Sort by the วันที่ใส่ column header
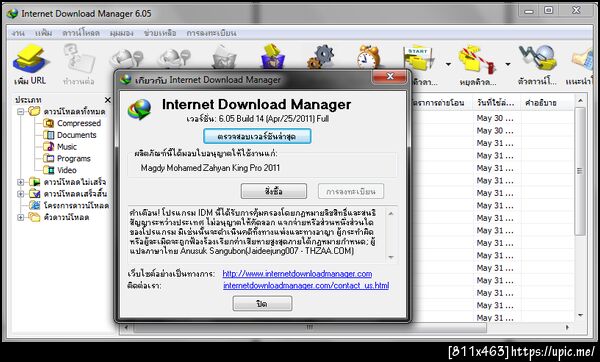The image size is (600, 362). [x=497, y=103]
